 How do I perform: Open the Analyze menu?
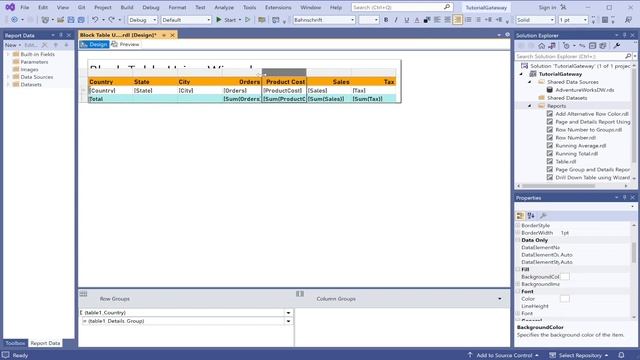(x=224, y=7)
